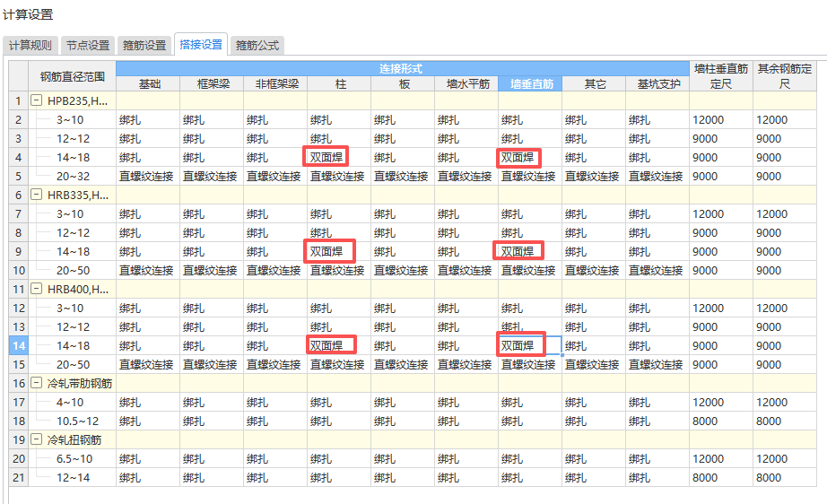Open the 节点设置 tab
Viewport: 827px width, 504px height.
click(88, 46)
